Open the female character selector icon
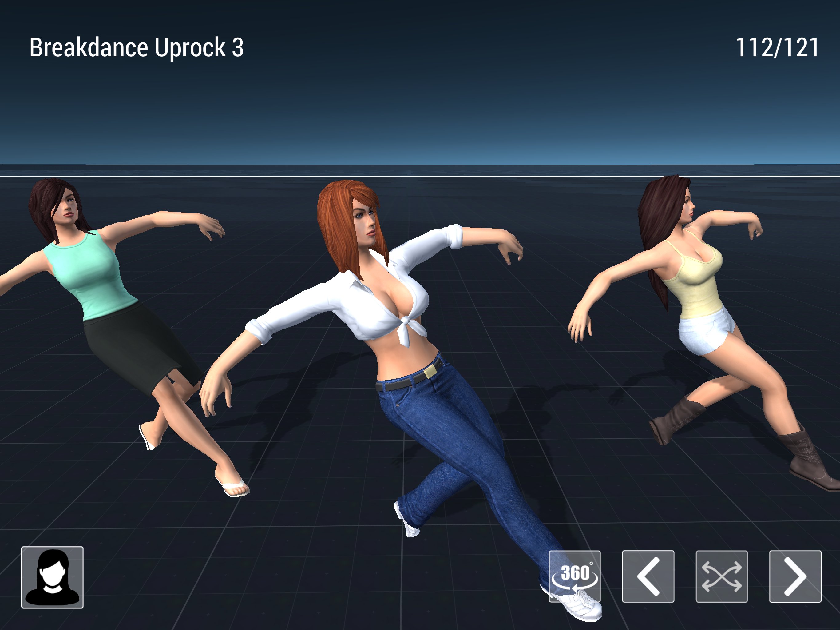 click(x=52, y=577)
